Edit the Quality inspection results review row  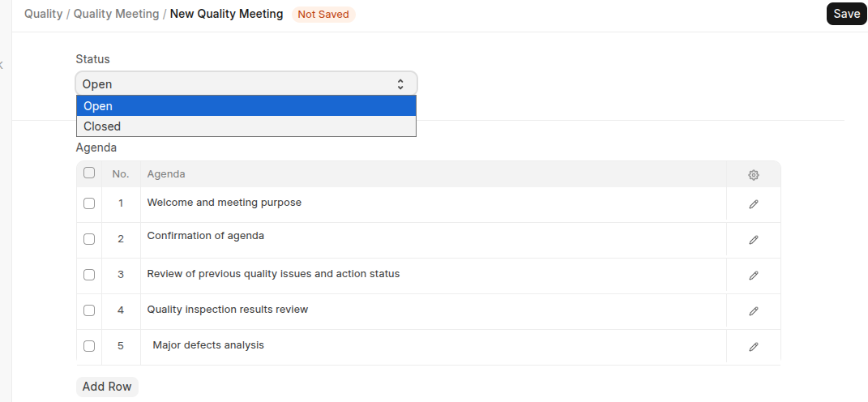tap(753, 311)
